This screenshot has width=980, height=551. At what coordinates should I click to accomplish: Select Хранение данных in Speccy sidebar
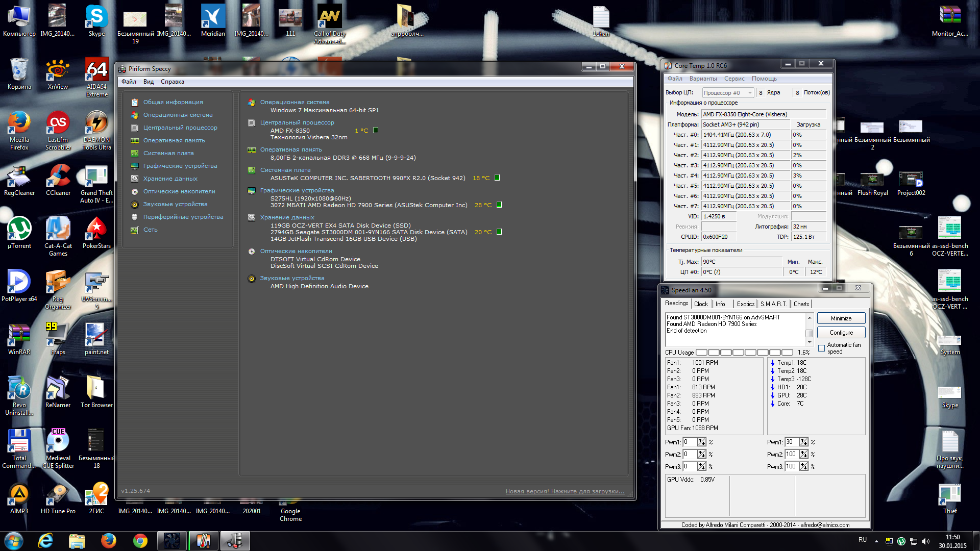170,179
